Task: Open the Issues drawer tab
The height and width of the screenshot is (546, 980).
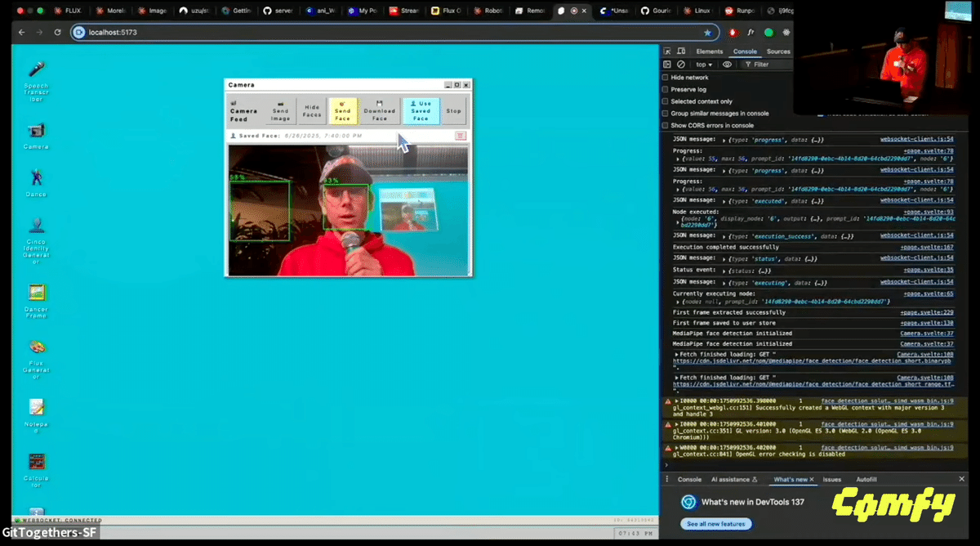Action: click(x=831, y=480)
